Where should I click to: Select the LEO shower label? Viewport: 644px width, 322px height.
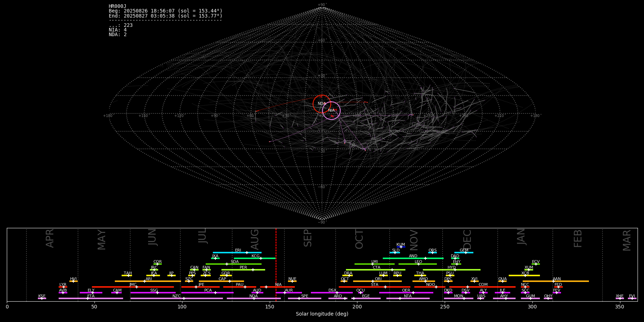[418, 262]
